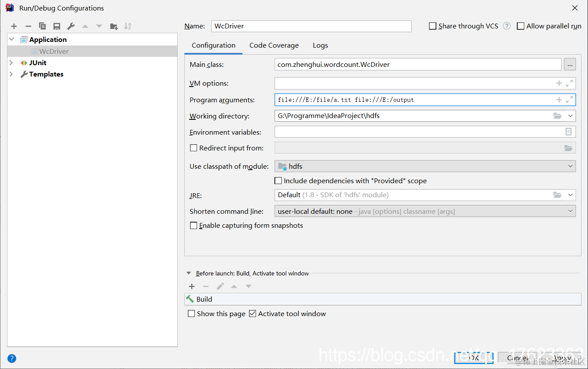Enable capturing form snapshots checkbox

pyautogui.click(x=194, y=226)
